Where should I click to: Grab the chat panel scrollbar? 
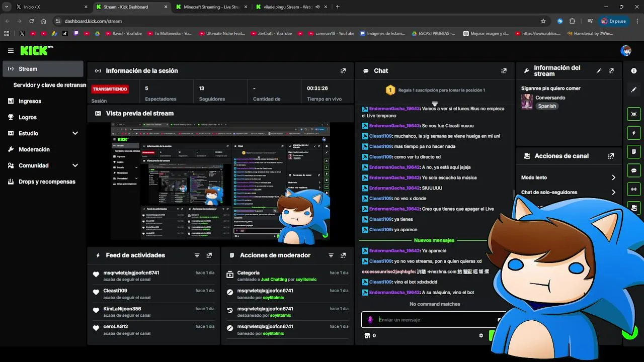click(x=513, y=194)
